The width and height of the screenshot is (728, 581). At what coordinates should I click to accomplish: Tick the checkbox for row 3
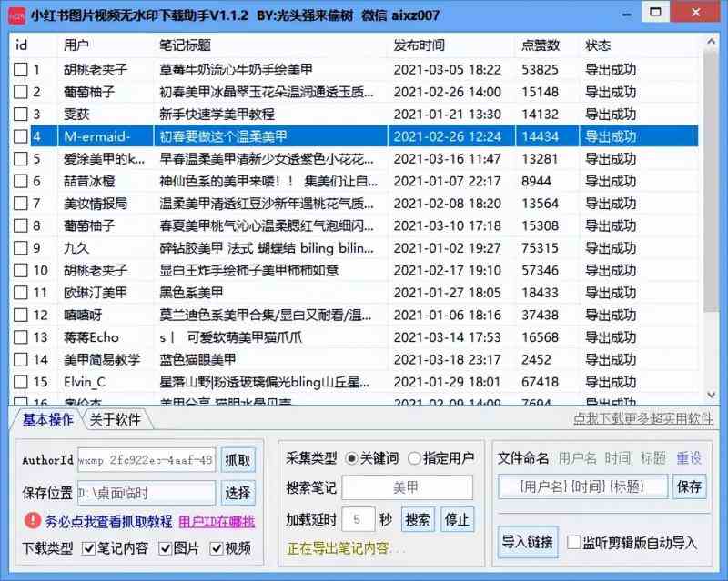(21, 115)
